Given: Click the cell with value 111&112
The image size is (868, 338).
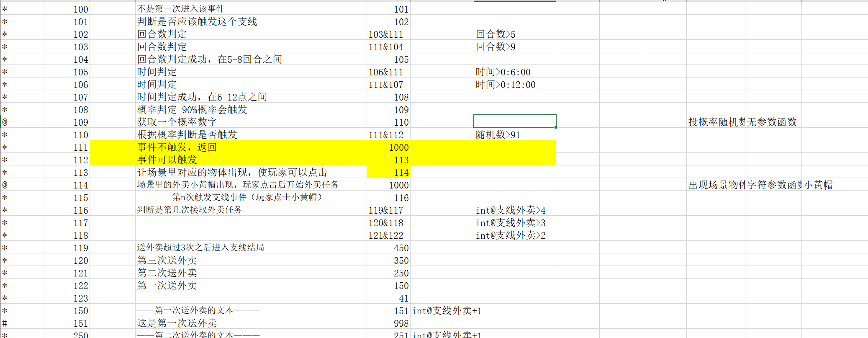Looking at the screenshot, I should pyautogui.click(x=388, y=134).
